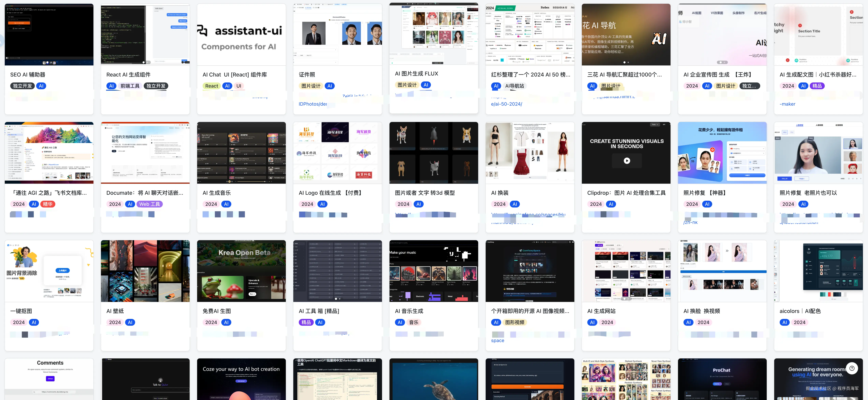Click play icon on Clipdrop thumbnail
The image size is (868, 400).
626,161
